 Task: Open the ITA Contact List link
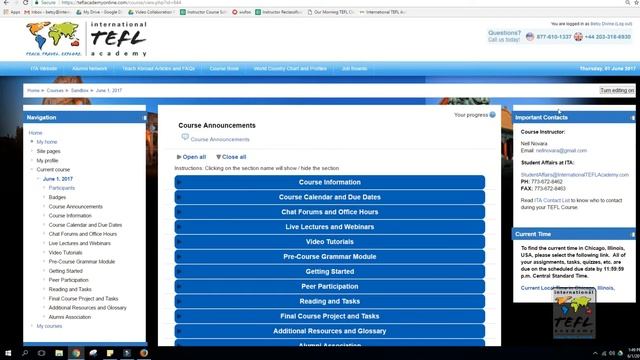click(552, 200)
